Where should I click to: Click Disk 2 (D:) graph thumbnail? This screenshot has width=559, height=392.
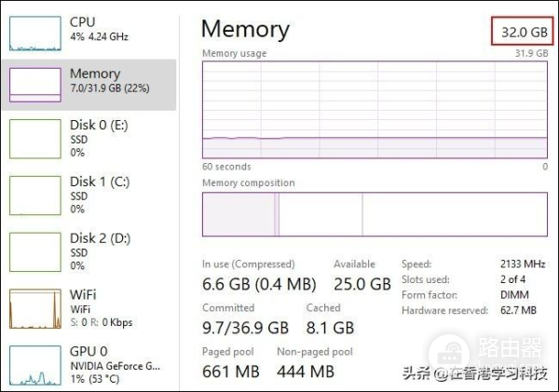pyautogui.click(x=34, y=252)
